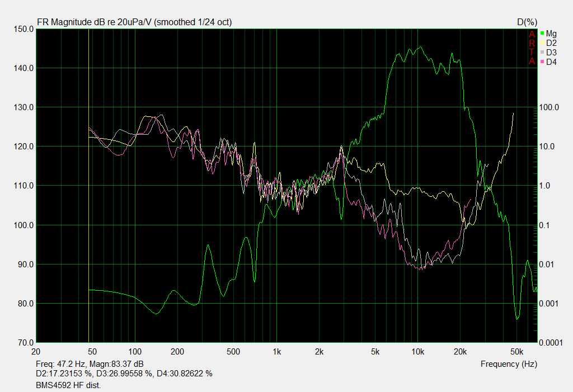Click the 20 Hz frequency axis label
The width and height of the screenshot is (573, 392).
[x=36, y=352]
